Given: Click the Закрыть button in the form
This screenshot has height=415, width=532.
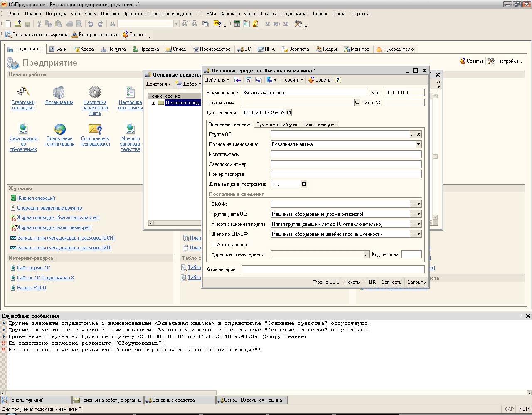Looking at the screenshot, I should tap(416, 282).
